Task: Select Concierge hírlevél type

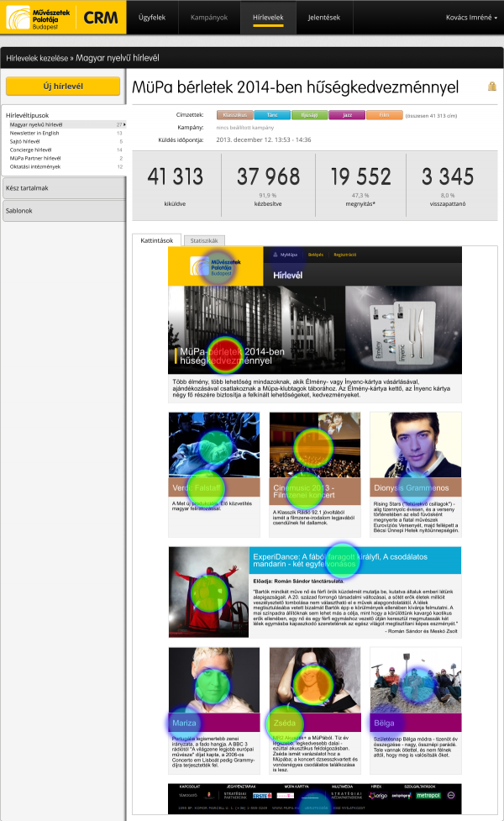Action: tap(30, 150)
